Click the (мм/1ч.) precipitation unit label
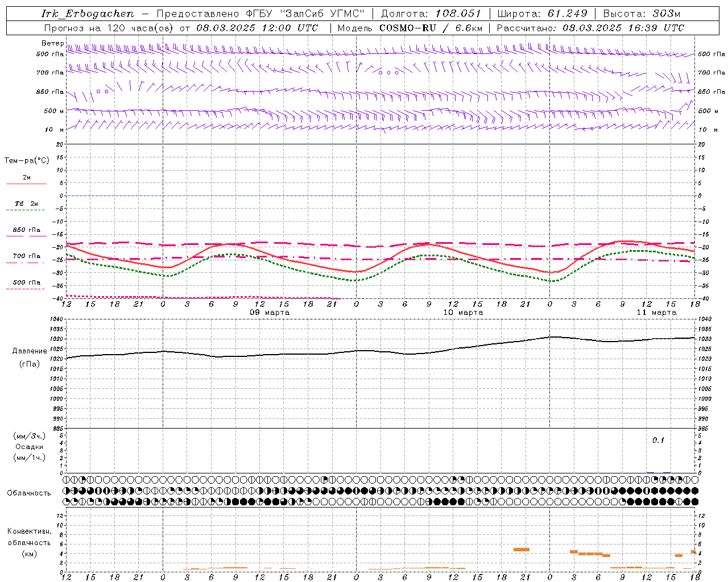This screenshot has height=582, width=728. 30,458
